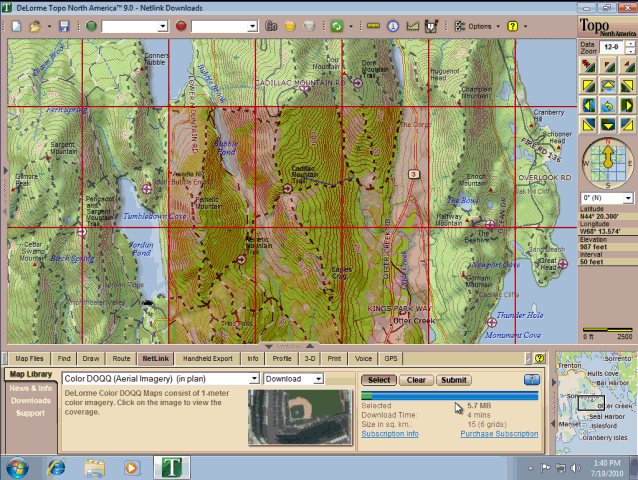638x480 pixels.
Task: Open News & Info section
Action: 31,388
